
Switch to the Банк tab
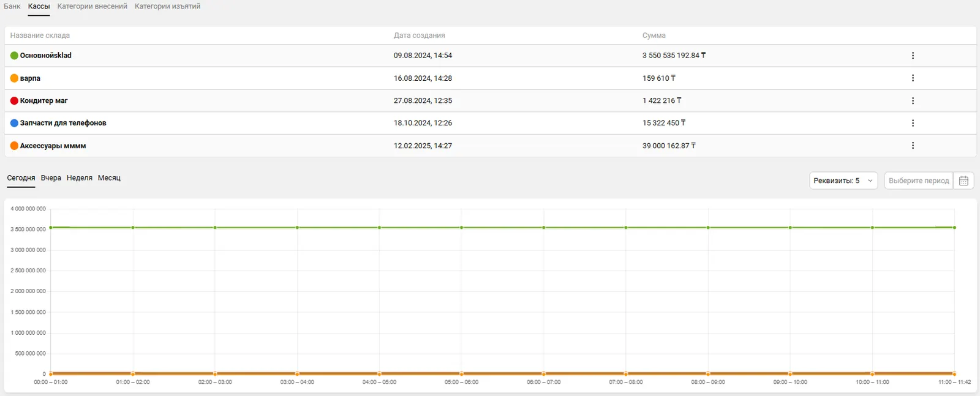12,6
